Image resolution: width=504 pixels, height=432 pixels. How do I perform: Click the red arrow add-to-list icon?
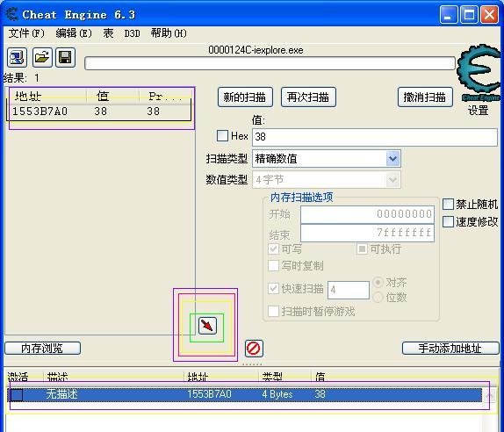click(207, 325)
